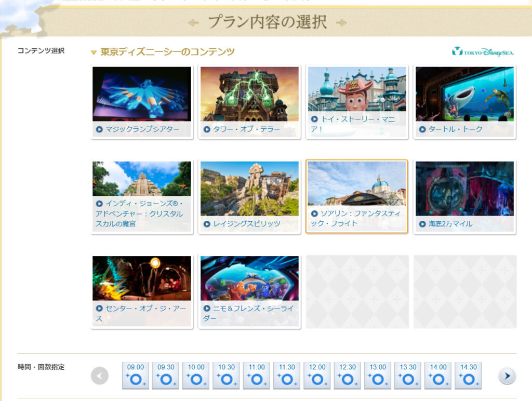Click play icon beside ニモ&フレンズ label
The height and width of the screenshot is (401, 532).
(207, 309)
